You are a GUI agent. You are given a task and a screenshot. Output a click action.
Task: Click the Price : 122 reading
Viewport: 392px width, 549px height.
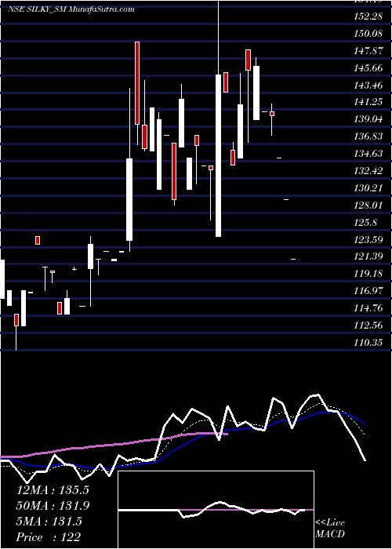point(48,537)
